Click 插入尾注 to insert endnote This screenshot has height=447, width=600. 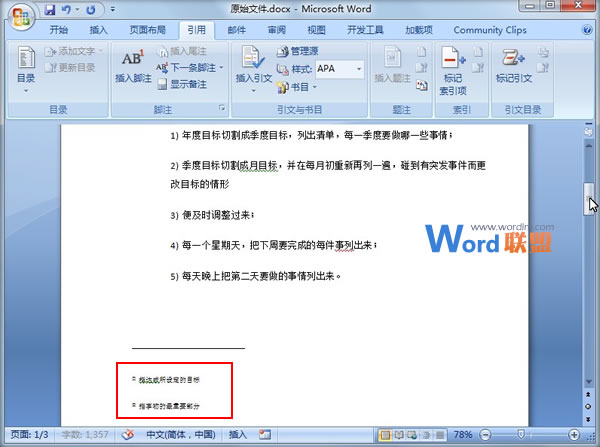click(183, 51)
